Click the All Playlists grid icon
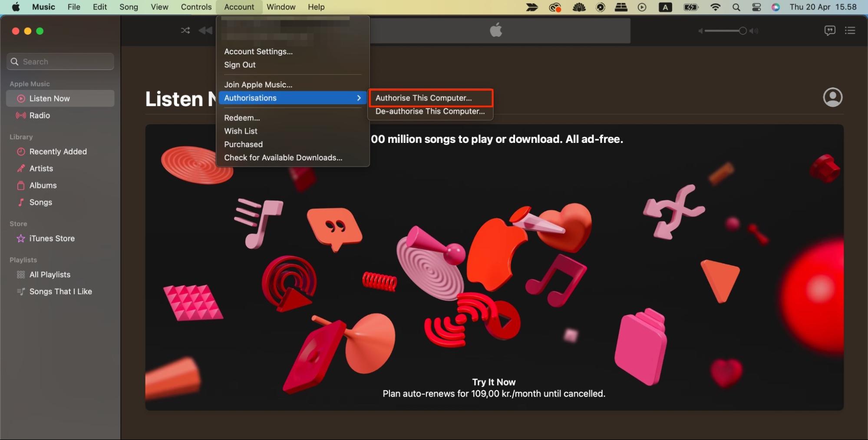 21,275
